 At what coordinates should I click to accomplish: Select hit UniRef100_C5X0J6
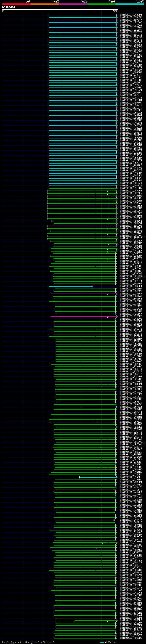131,98
